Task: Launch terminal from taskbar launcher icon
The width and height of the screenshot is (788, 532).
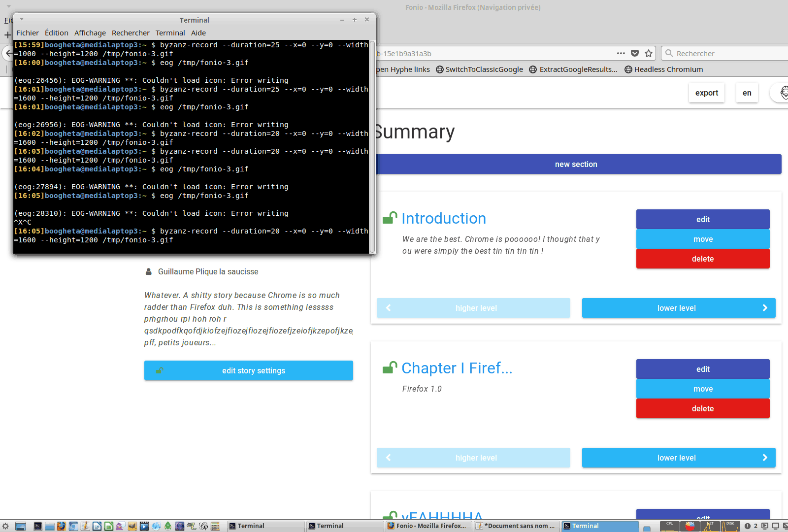Action: tap(38, 526)
